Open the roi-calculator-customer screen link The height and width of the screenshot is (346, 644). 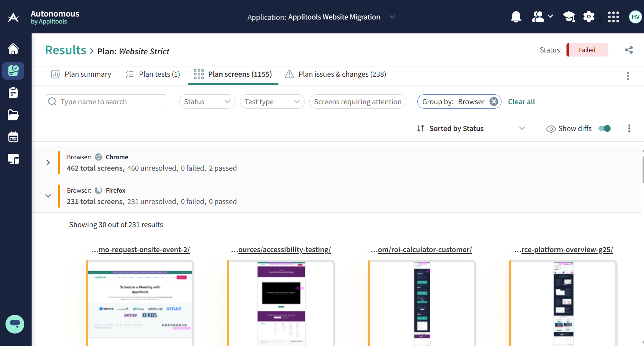tap(421, 250)
